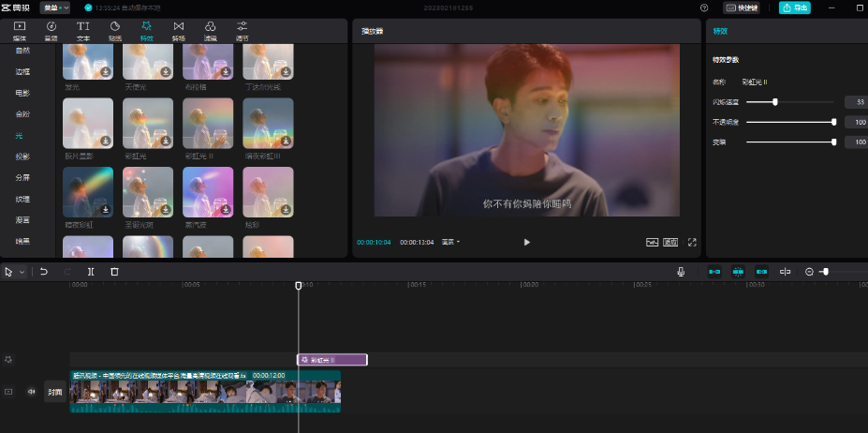Download the 炫彩 effect
This screenshot has height=433, width=868.
pyautogui.click(x=286, y=210)
